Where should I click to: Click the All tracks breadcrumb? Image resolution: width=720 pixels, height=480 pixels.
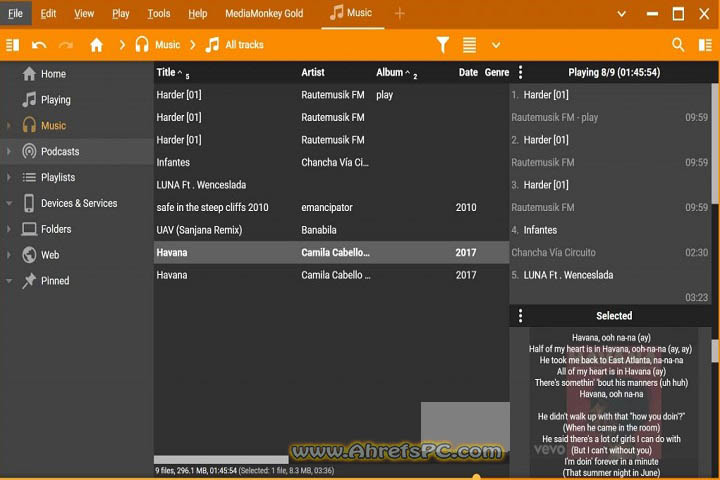coord(244,45)
